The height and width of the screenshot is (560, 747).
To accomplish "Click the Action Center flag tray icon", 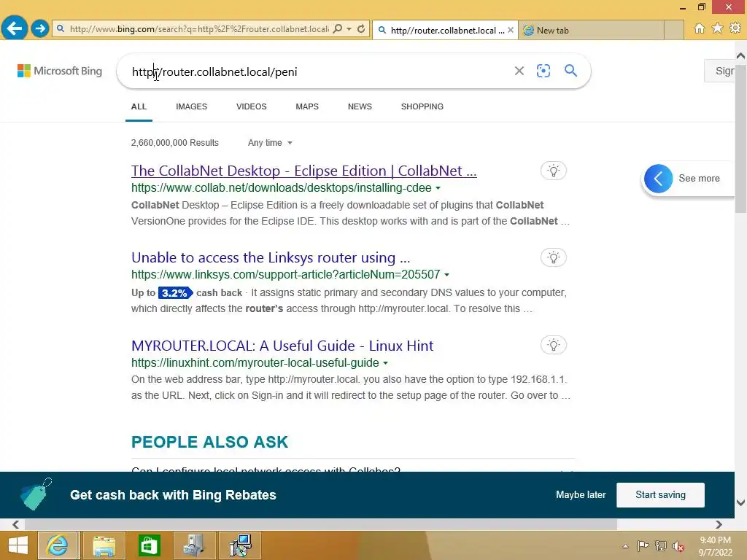I will [643, 546].
